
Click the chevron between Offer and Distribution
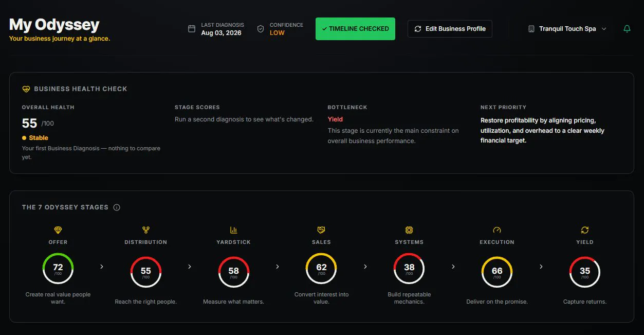click(102, 267)
